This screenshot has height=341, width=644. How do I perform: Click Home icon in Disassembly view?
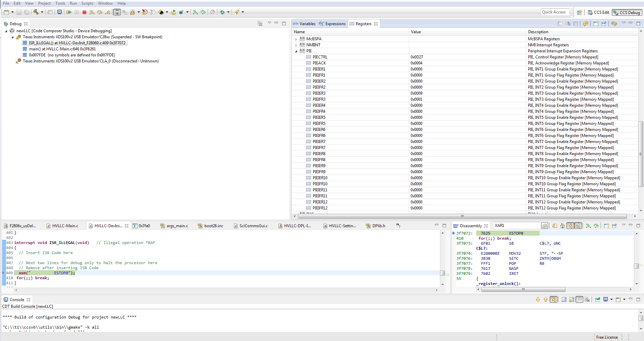[562, 226]
